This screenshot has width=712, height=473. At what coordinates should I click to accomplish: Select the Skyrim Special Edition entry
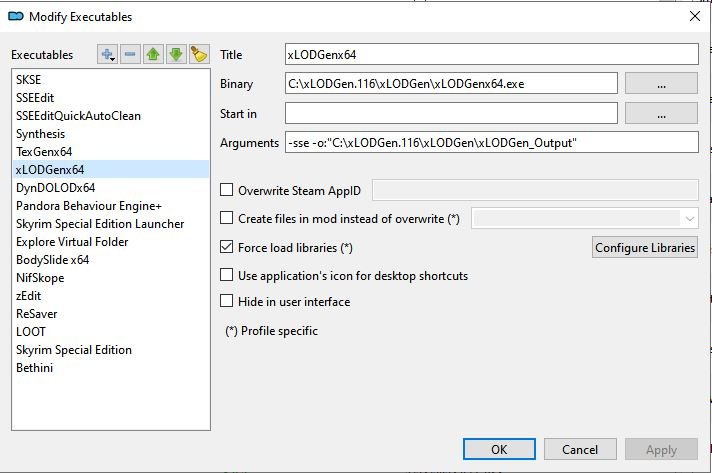(x=111, y=350)
